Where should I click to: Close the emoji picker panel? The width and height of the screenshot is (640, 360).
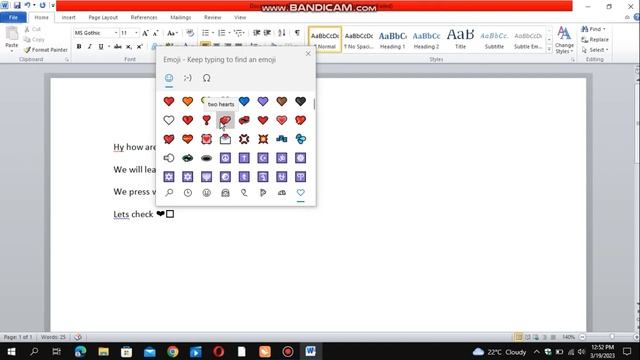pos(308,53)
